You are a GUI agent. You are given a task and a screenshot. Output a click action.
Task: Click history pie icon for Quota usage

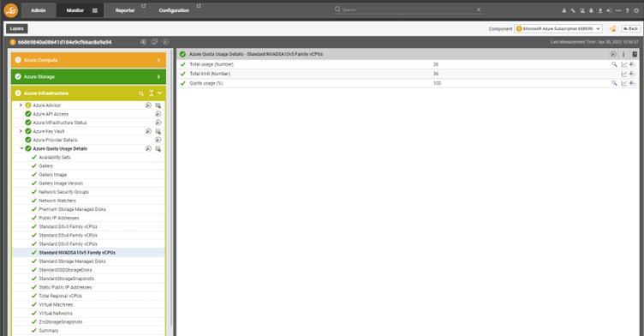(632, 83)
